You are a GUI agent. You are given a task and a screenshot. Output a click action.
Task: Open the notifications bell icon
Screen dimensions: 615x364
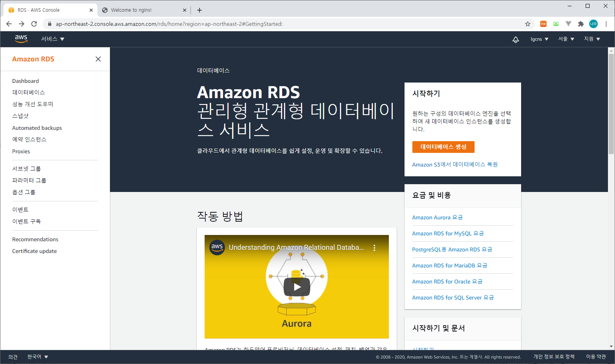(x=516, y=39)
